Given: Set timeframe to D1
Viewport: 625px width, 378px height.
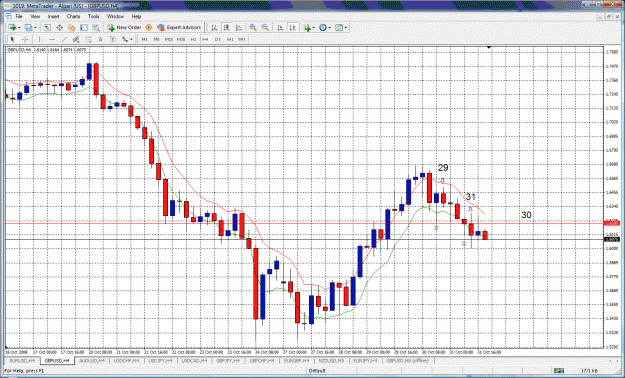Looking at the screenshot, I should pyautogui.click(x=218, y=39).
